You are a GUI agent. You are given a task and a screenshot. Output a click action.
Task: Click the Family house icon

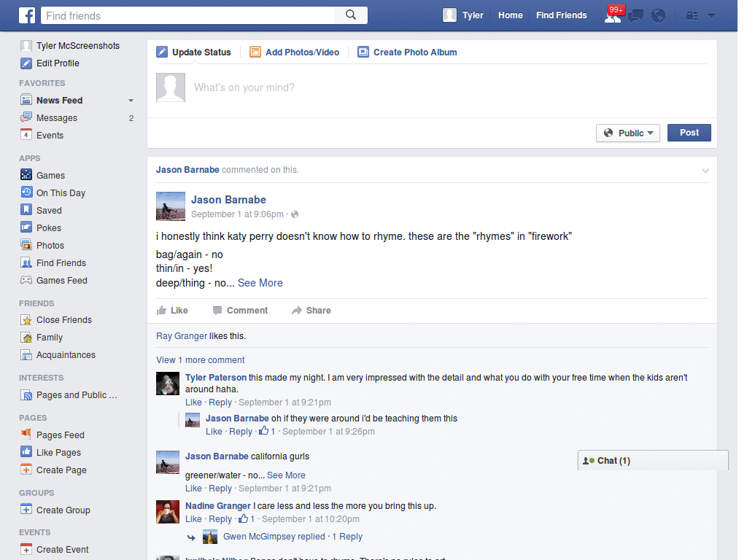click(26, 337)
